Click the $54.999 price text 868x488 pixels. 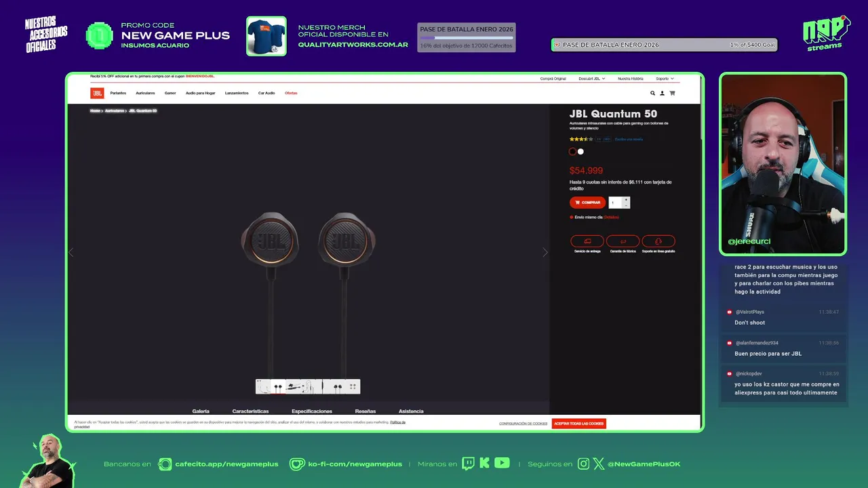(x=586, y=171)
